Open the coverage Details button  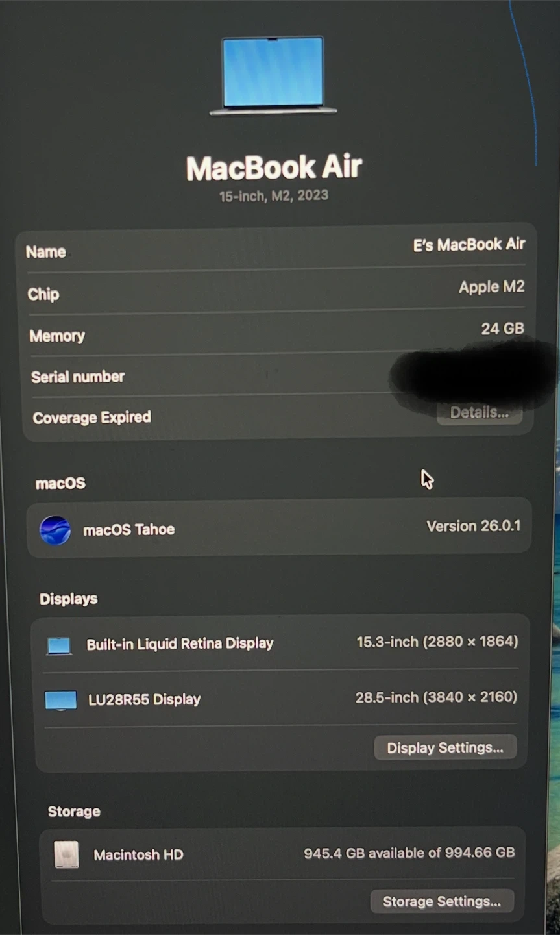tap(480, 413)
